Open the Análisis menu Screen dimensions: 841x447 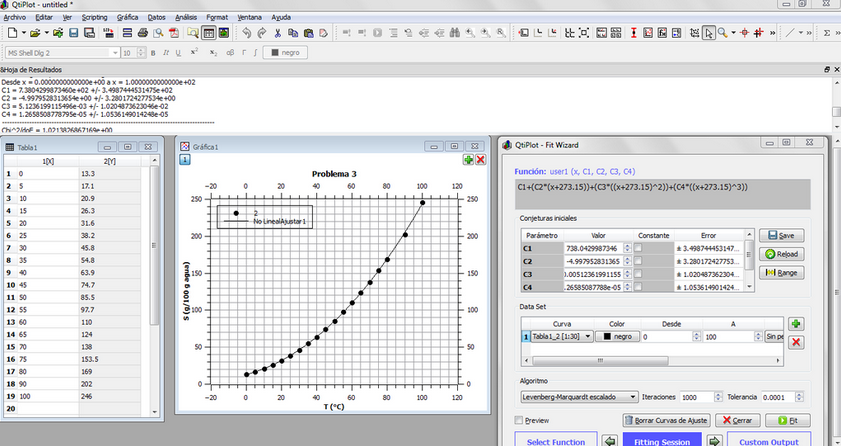tap(186, 17)
